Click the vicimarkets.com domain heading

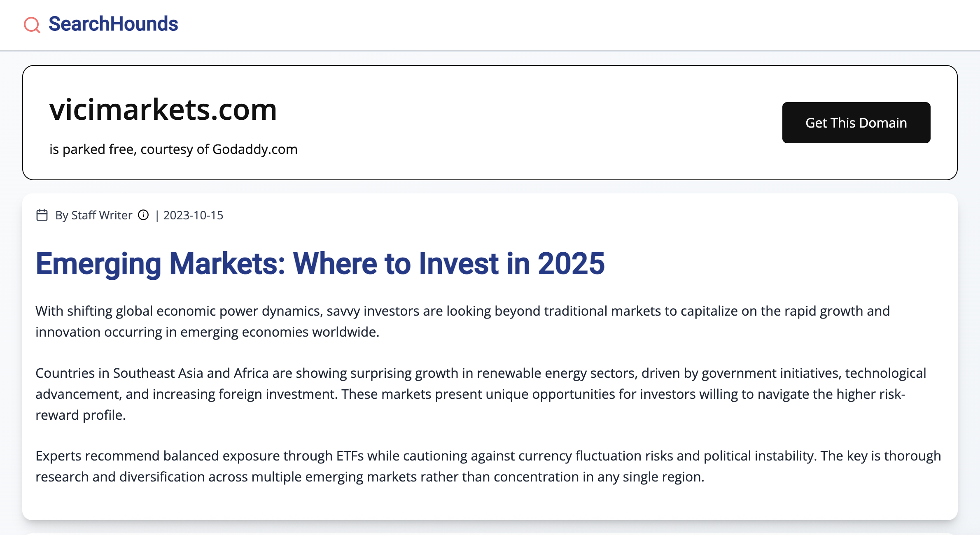[163, 110]
